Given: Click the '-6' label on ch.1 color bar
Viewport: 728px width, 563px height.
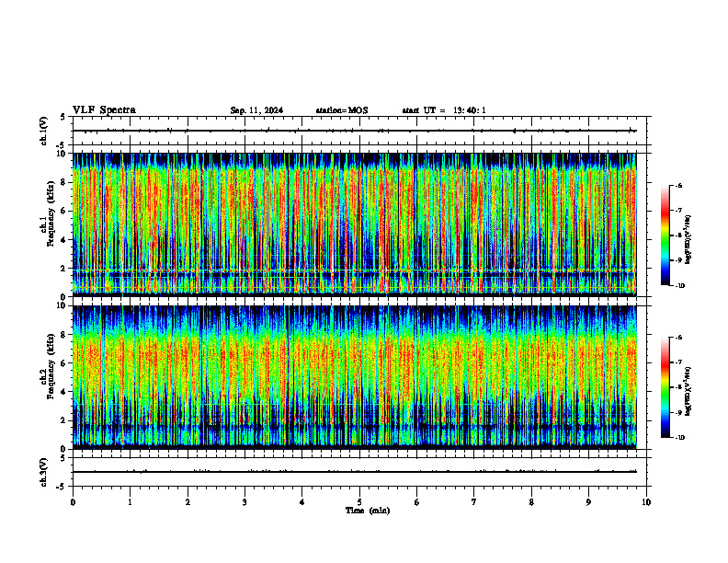Looking at the screenshot, I should (x=678, y=185).
